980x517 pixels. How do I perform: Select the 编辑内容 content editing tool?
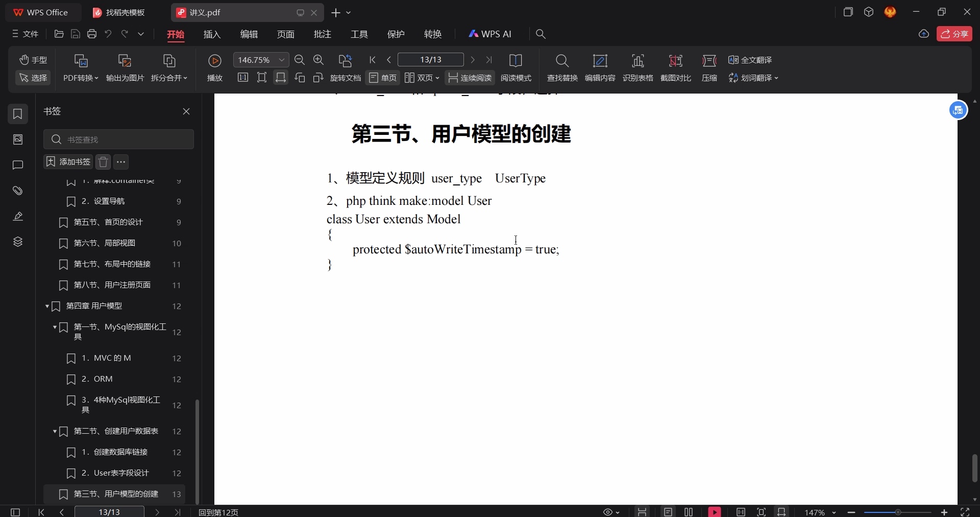pos(600,68)
